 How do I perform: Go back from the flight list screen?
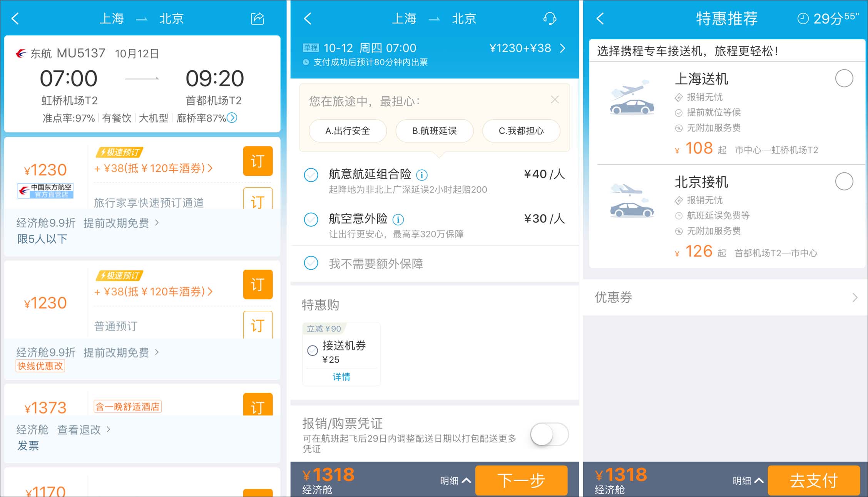[x=15, y=18]
